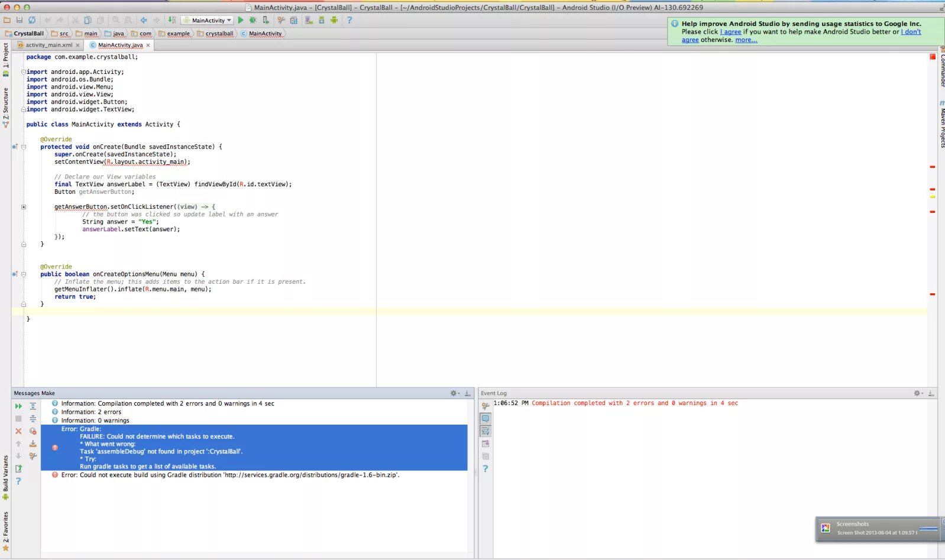The image size is (945, 560).
Task: Run MainActivity with the green play icon
Action: click(241, 20)
